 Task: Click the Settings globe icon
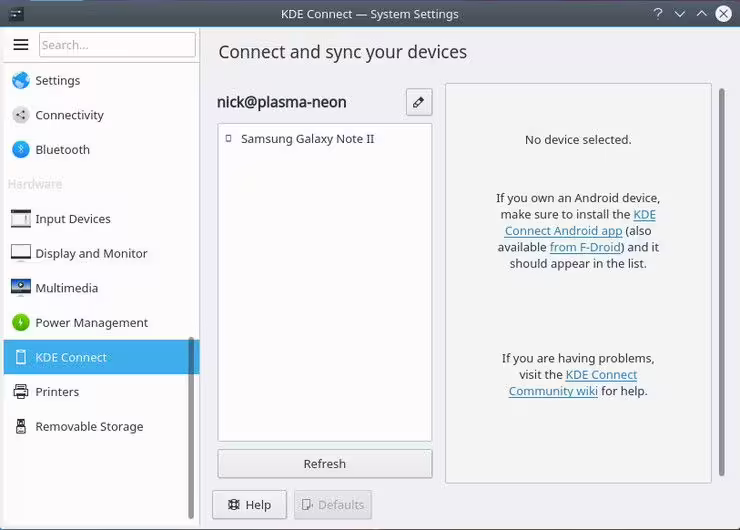pos(21,80)
